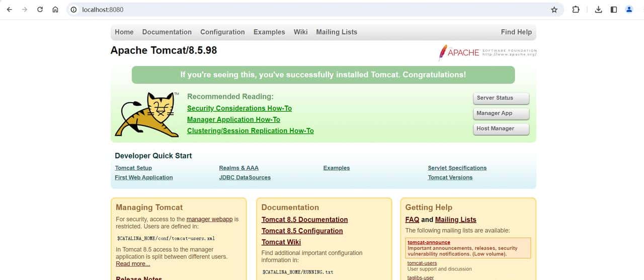Open the extensions puzzle icon
644x280 pixels.
[x=576, y=10]
